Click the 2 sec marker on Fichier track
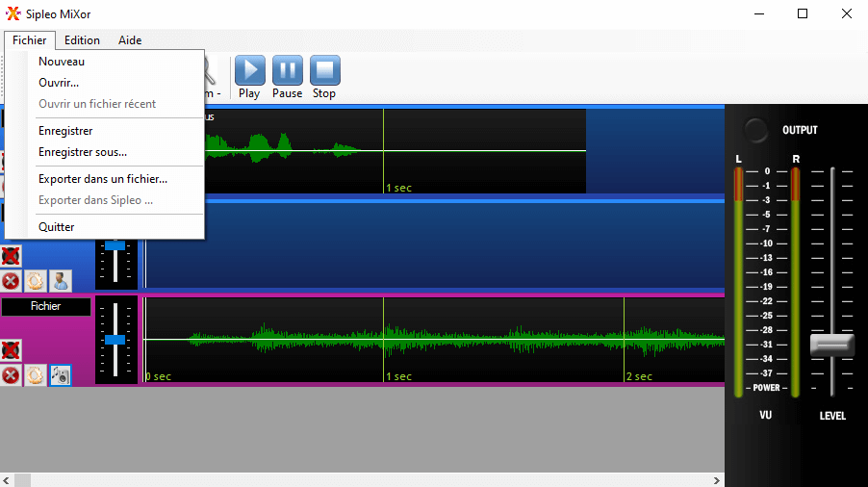The image size is (868, 487). 639,376
